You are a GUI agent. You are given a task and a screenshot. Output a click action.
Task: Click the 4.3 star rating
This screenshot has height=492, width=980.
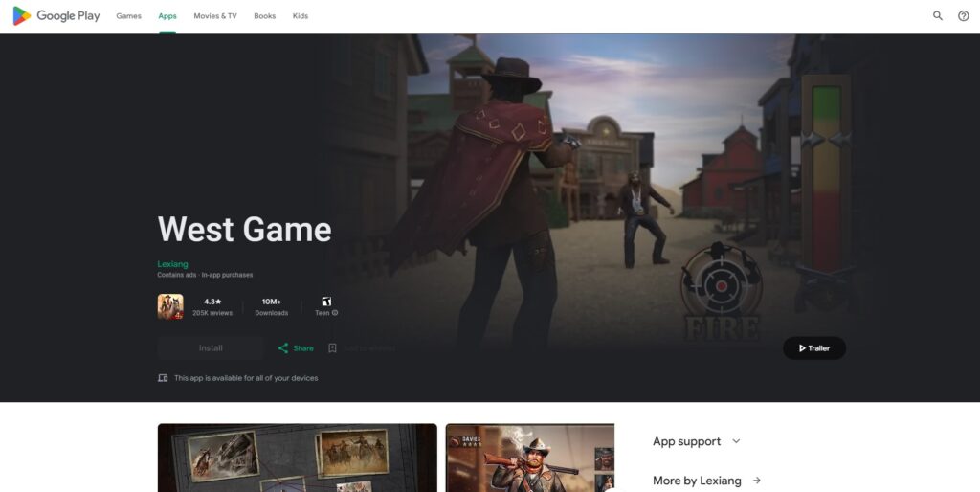point(212,302)
